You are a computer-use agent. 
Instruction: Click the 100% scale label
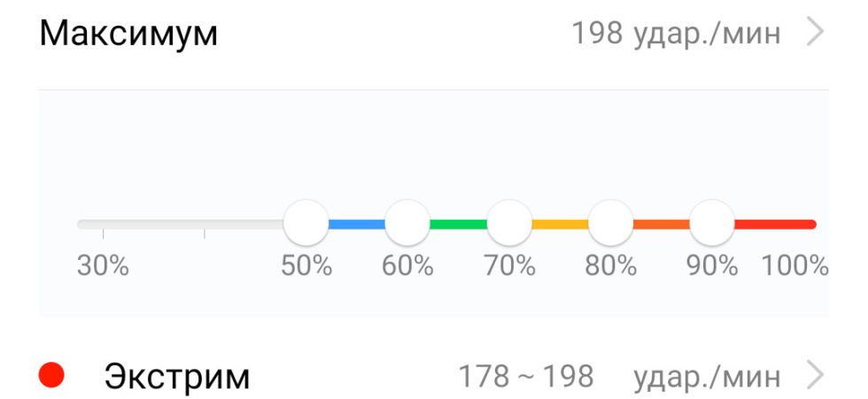click(x=795, y=266)
